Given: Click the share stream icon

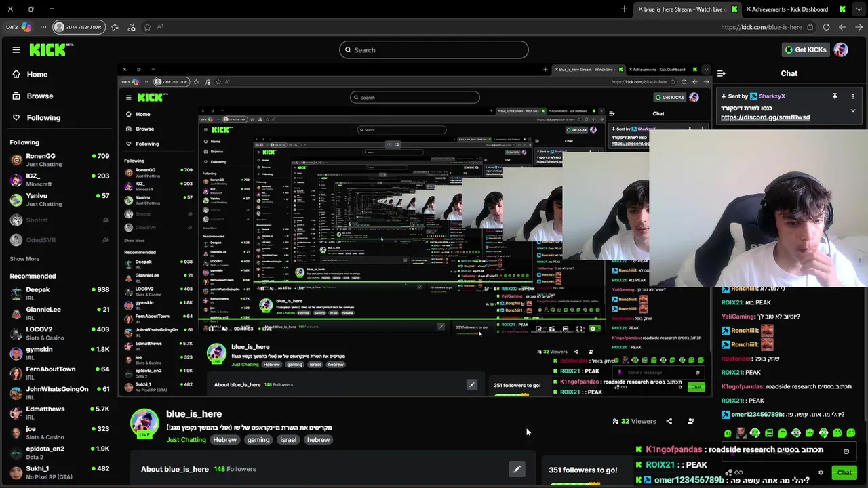Looking at the screenshot, I should coord(669,421).
